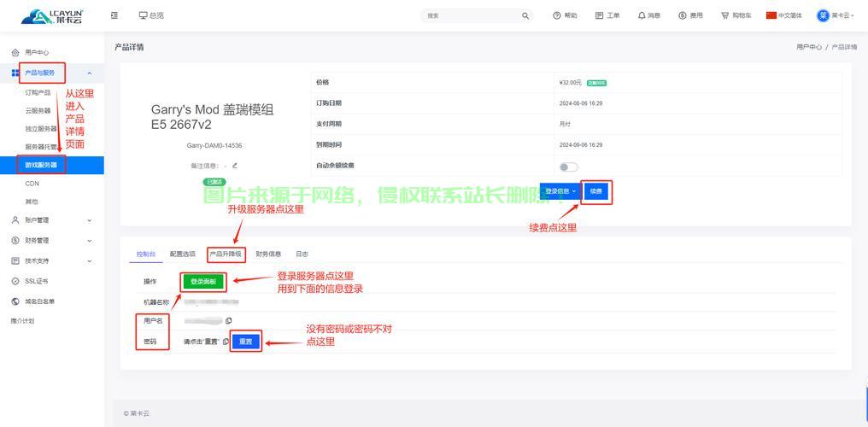Expand the 财务管理 sidebar section

[51, 240]
